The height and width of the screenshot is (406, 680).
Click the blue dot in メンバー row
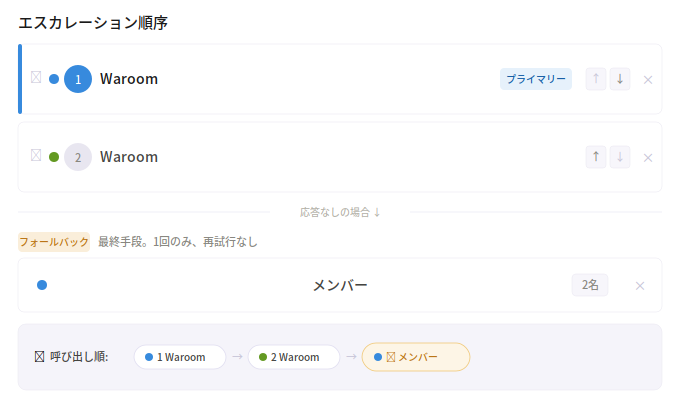point(42,285)
